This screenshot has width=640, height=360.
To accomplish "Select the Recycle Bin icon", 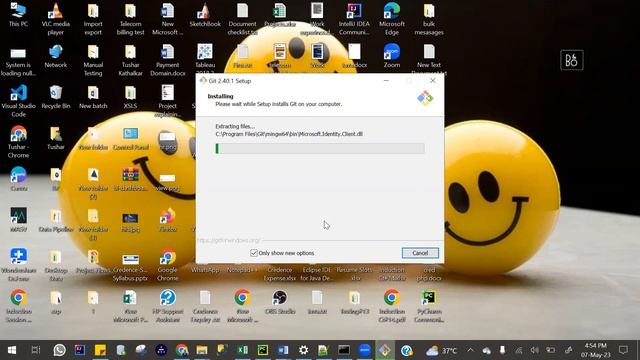I will tap(56, 97).
